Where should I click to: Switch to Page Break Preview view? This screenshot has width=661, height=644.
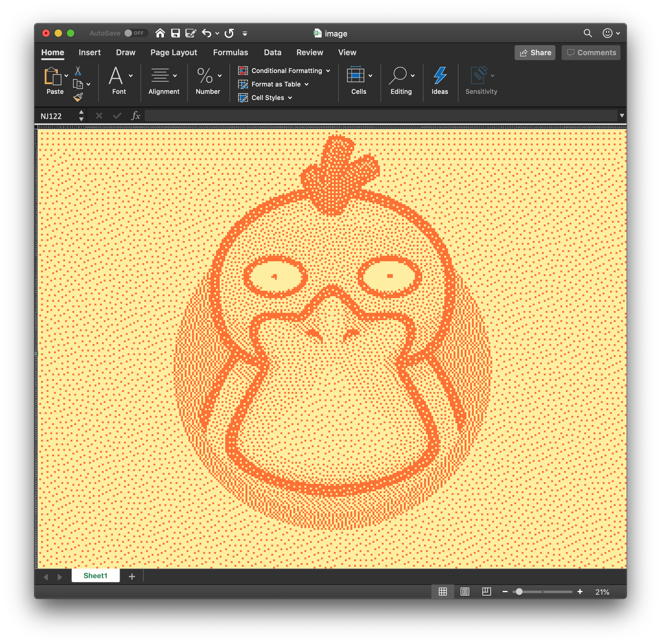(486, 592)
